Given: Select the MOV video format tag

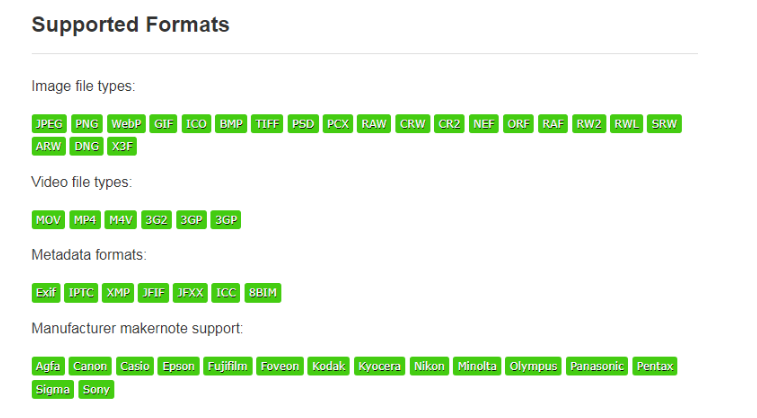Looking at the screenshot, I should tap(49, 220).
